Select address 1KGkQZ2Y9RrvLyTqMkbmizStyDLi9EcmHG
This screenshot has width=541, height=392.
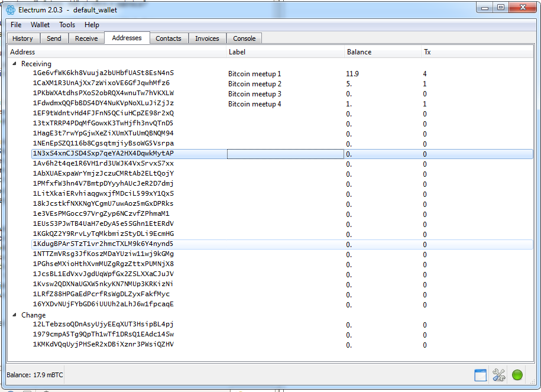point(103,234)
